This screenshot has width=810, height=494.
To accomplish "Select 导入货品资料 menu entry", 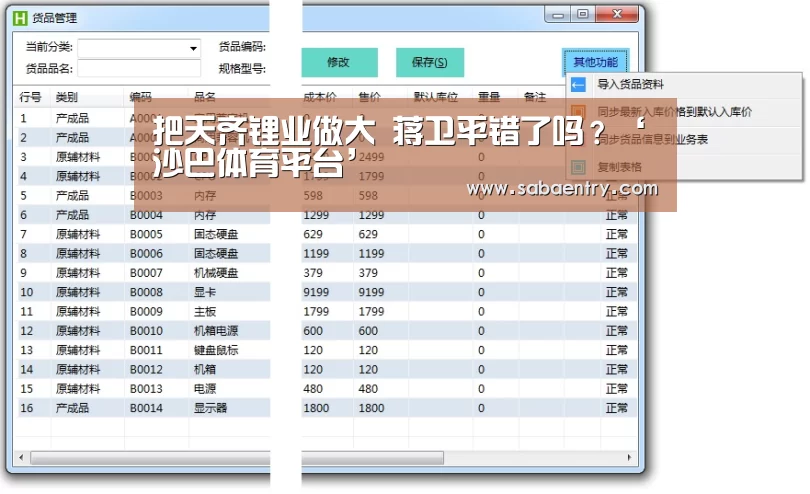I will click(630, 85).
